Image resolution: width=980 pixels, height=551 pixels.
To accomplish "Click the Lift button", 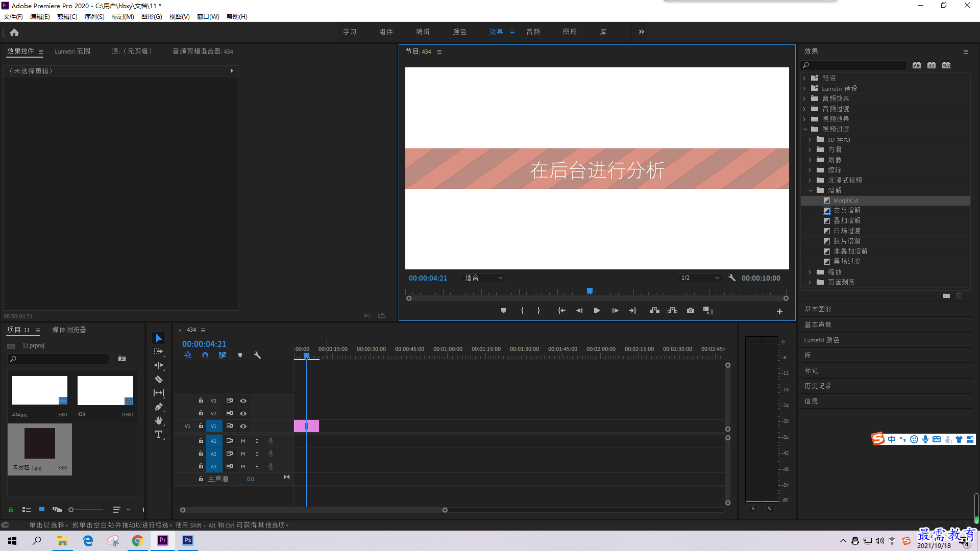I will [x=654, y=311].
